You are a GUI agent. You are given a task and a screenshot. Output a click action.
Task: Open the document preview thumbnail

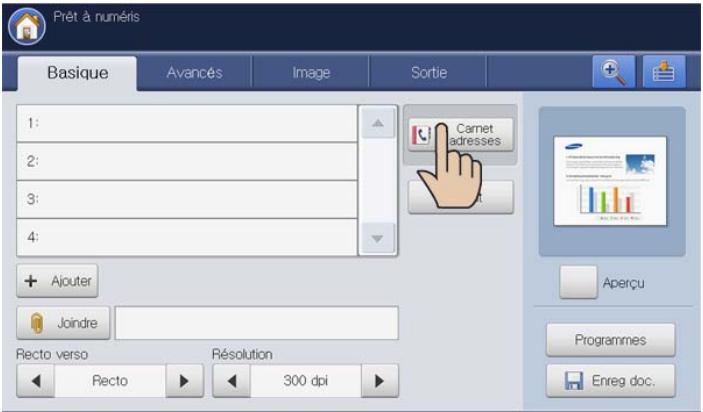pyautogui.click(x=610, y=181)
